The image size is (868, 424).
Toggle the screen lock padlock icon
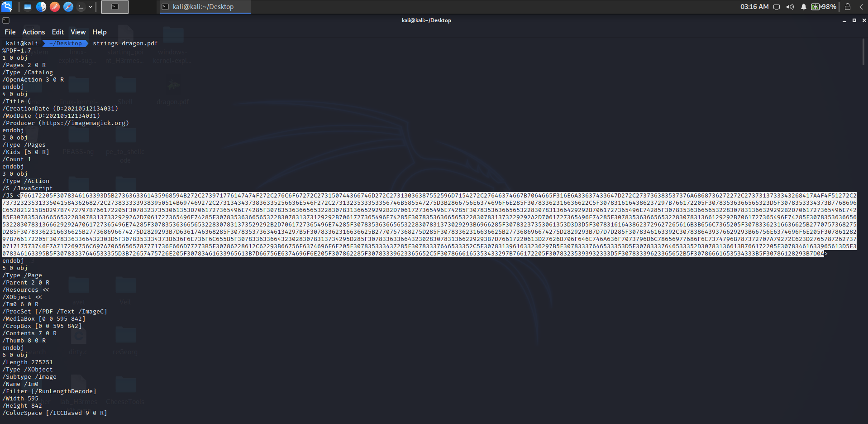coord(848,7)
